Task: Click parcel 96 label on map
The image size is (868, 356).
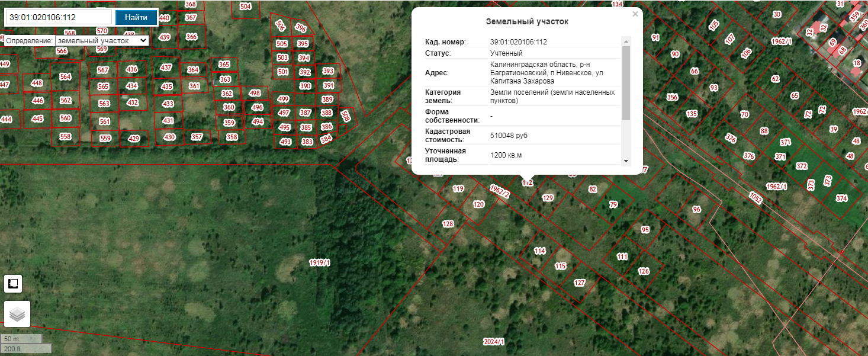Action: point(696,209)
